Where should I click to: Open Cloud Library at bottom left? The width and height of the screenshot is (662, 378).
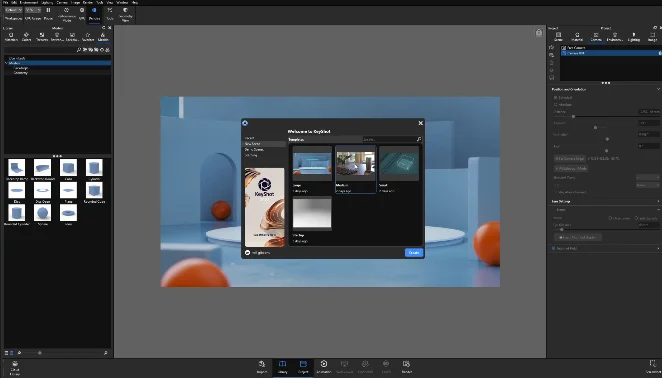click(15, 368)
